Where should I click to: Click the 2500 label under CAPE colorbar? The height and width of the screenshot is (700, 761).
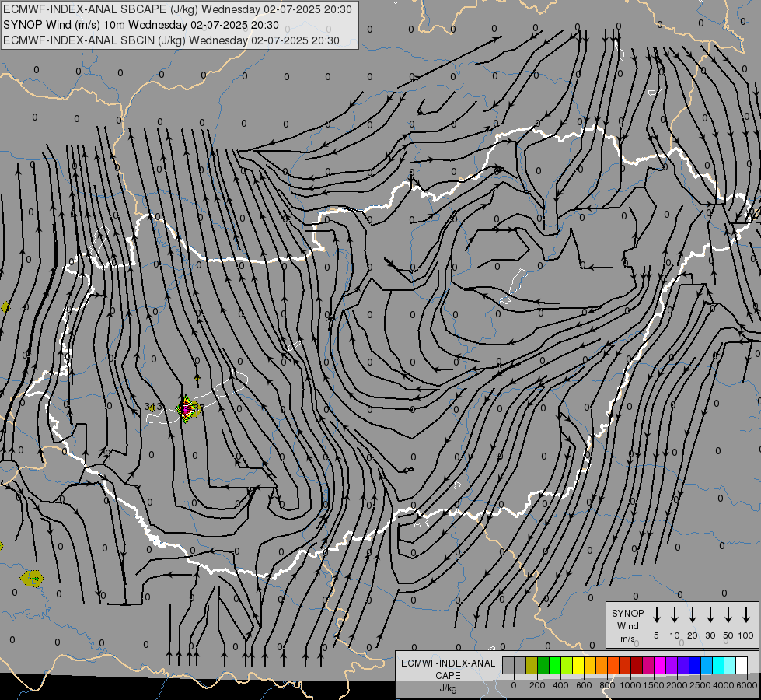coord(700,685)
